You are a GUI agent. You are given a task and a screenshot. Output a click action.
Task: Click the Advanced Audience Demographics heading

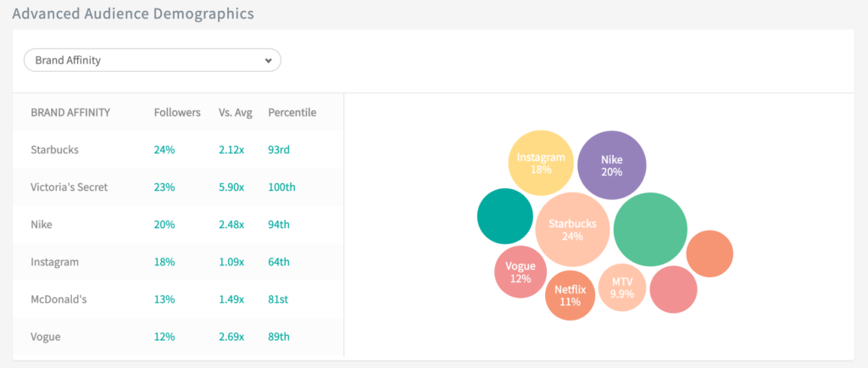[133, 14]
